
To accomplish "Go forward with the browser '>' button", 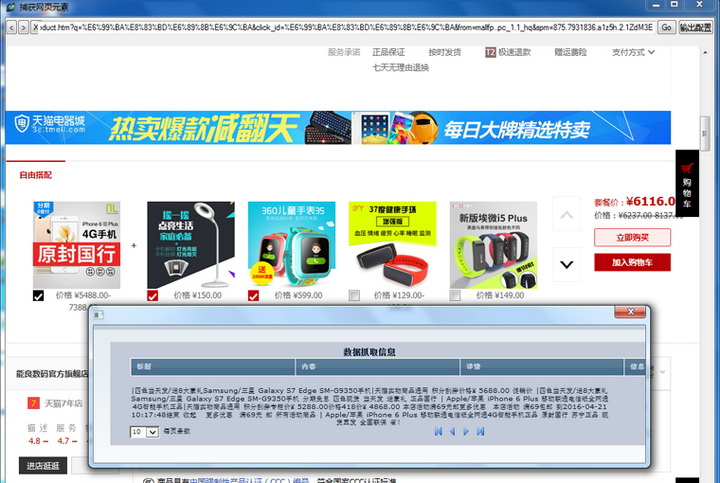I will click(23, 28).
